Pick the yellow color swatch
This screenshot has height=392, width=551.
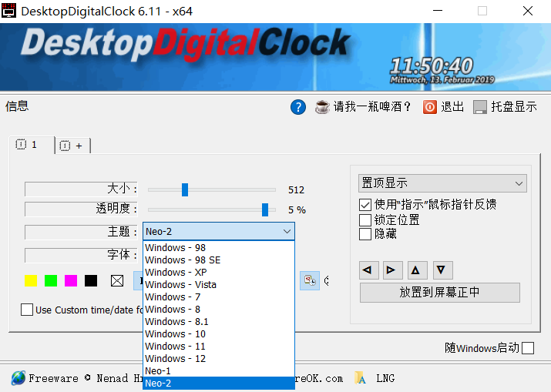[x=31, y=280]
